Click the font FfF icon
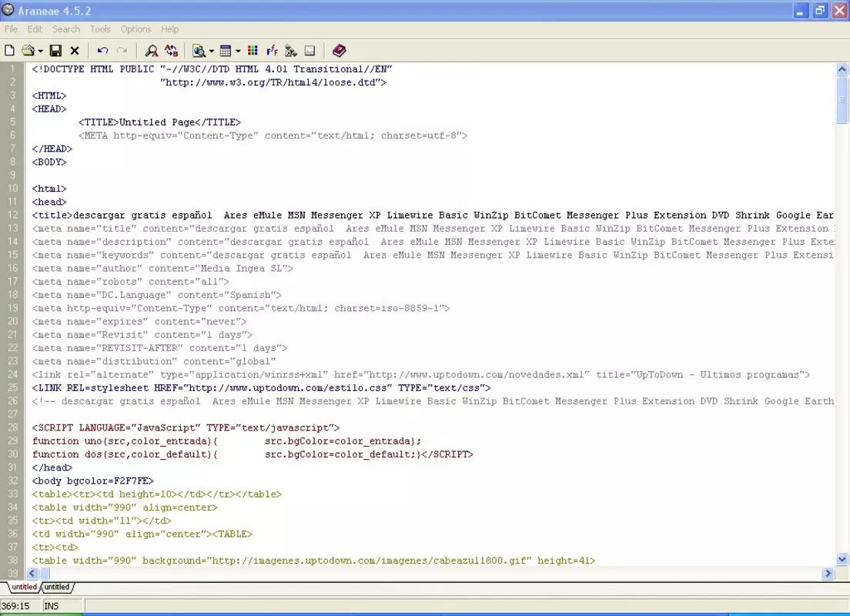This screenshot has width=850, height=616. tap(272, 50)
